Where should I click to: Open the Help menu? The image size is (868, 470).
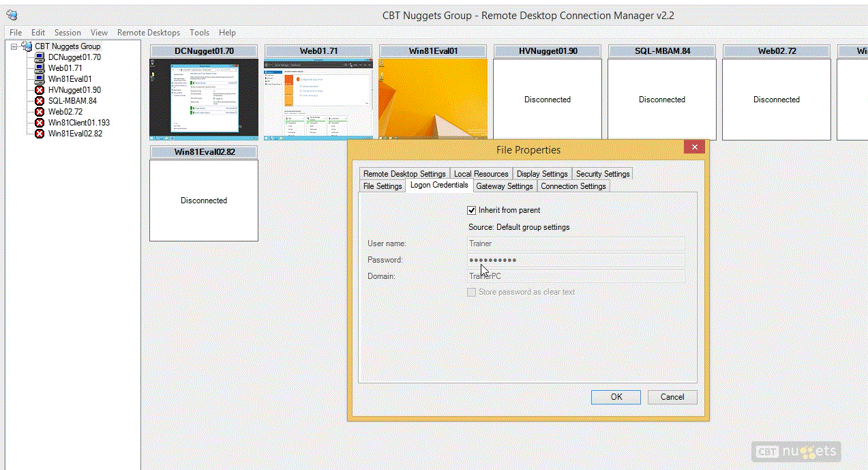coord(227,33)
